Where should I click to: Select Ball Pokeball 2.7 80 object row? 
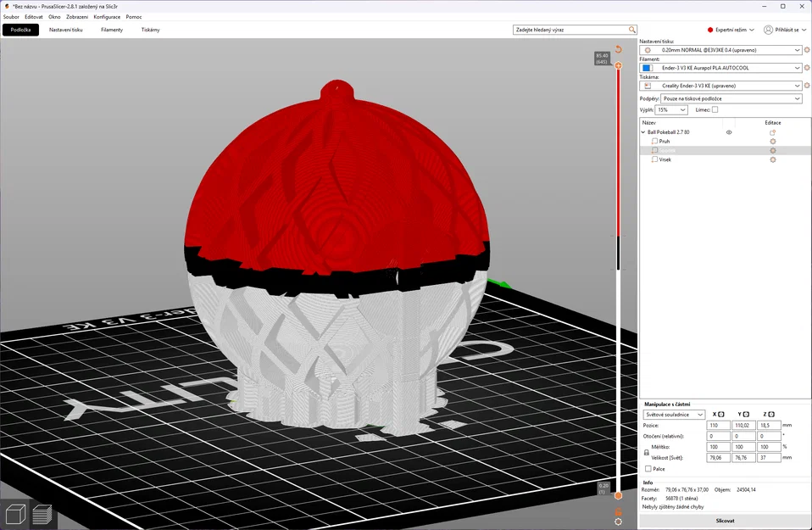pyautogui.click(x=668, y=132)
